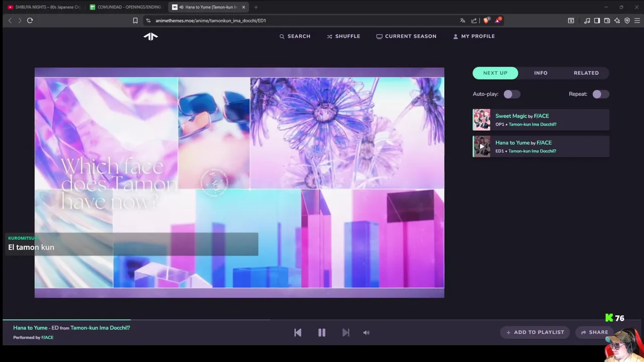Screen dimensions: 644x362
Task: Click the browser share page icon
Action: coord(474,21)
